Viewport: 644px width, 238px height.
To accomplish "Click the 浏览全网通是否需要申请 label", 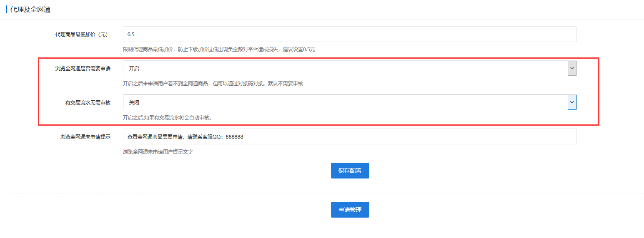I will (83, 68).
